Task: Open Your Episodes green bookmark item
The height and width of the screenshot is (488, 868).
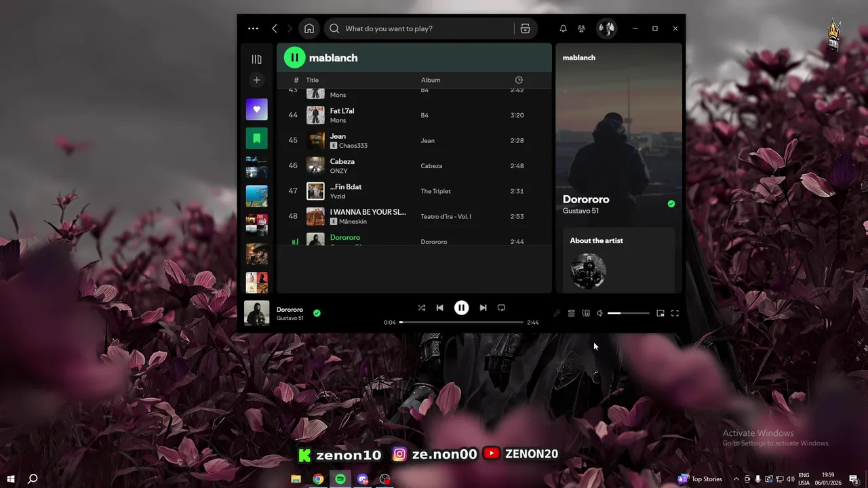Action: click(x=256, y=138)
